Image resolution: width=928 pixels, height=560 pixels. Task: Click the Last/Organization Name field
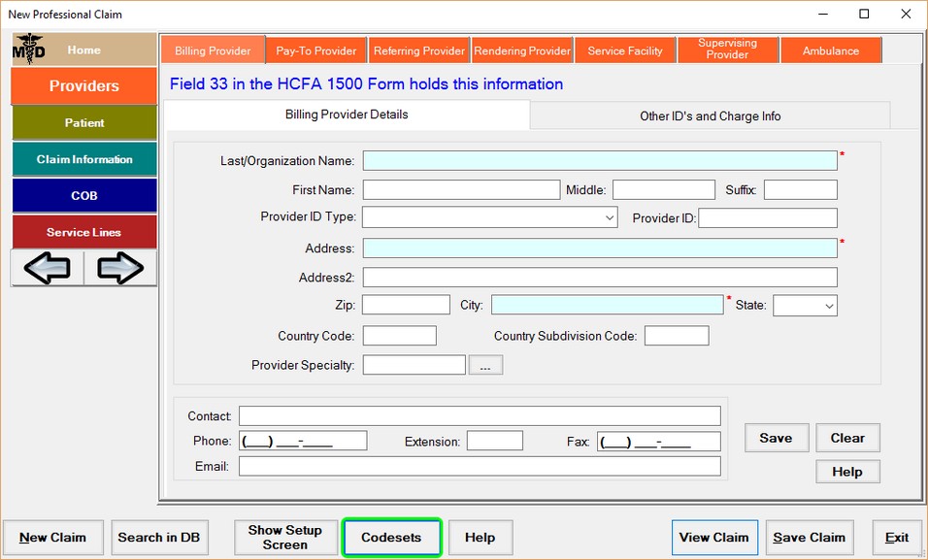pos(600,161)
